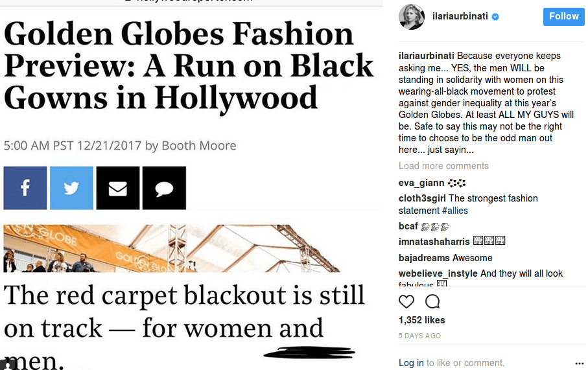
Task: Share article via Twitter icon
Action: [x=71, y=188]
